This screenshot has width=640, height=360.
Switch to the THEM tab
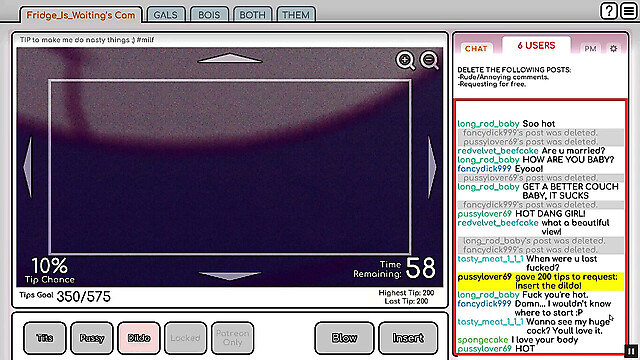[x=296, y=15]
